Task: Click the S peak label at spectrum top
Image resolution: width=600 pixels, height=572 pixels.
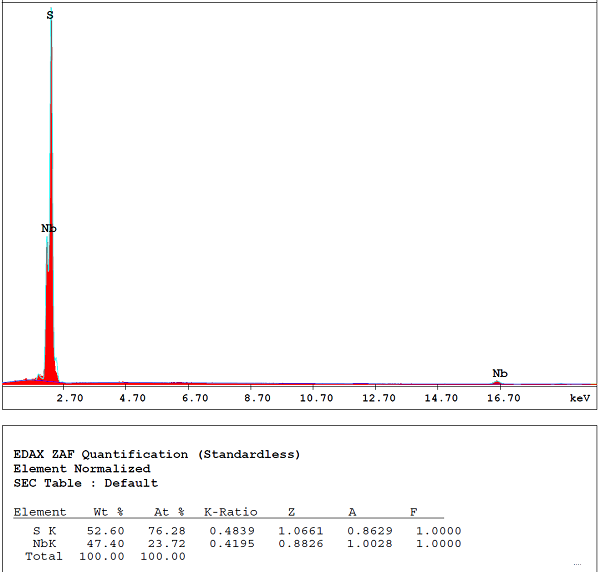Action: coord(50,15)
